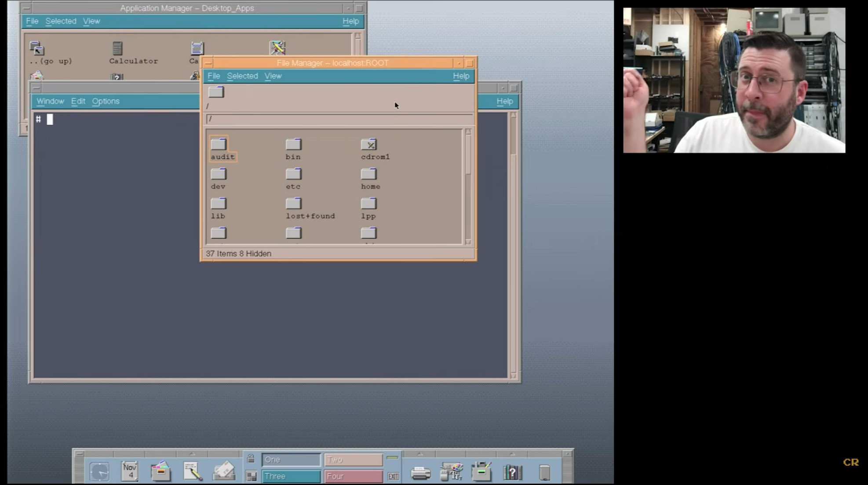Open the Help Manager books icon

(x=512, y=472)
